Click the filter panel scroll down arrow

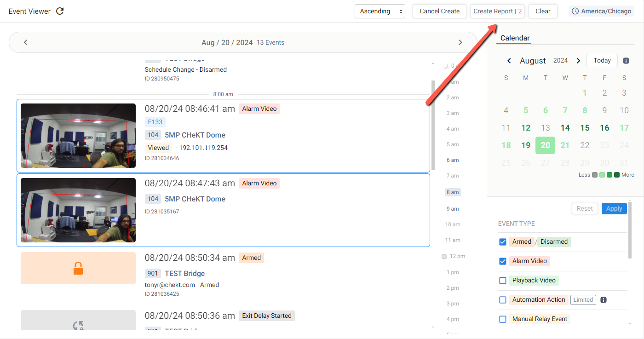click(630, 324)
